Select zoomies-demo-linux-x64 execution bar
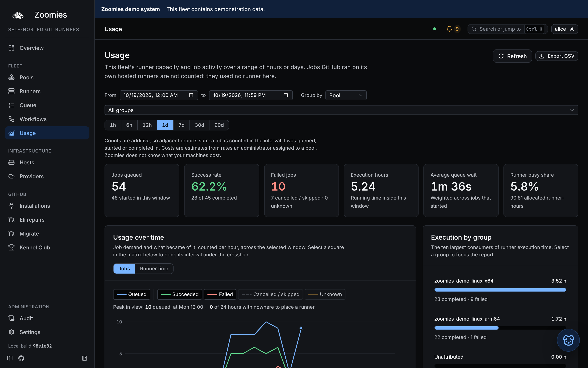The height and width of the screenshot is (368, 588). [500, 290]
